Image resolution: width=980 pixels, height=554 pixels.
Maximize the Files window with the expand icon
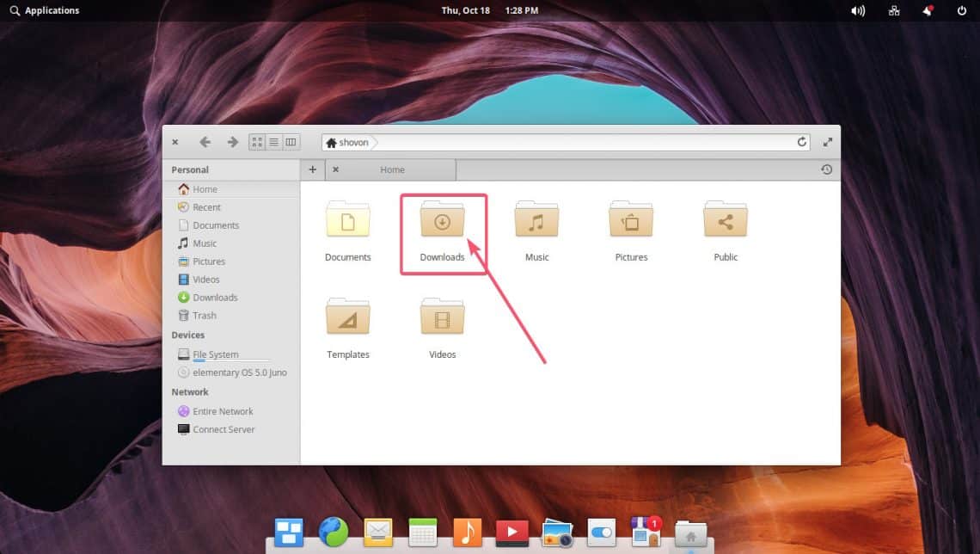(x=828, y=142)
